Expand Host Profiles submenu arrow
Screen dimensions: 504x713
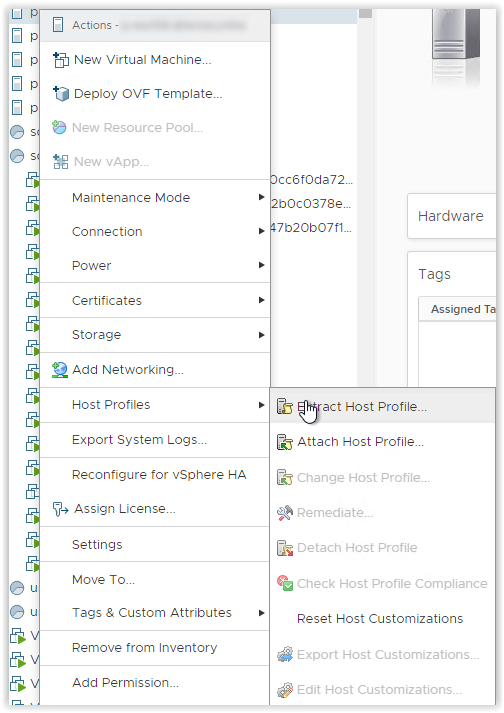pyautogui.click(x=261, y=405)
